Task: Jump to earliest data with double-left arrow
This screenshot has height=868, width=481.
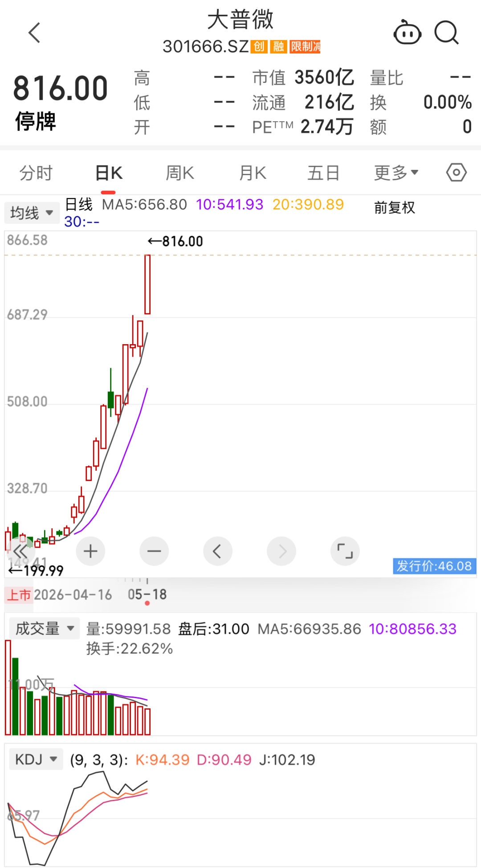Action: point(20,551)
